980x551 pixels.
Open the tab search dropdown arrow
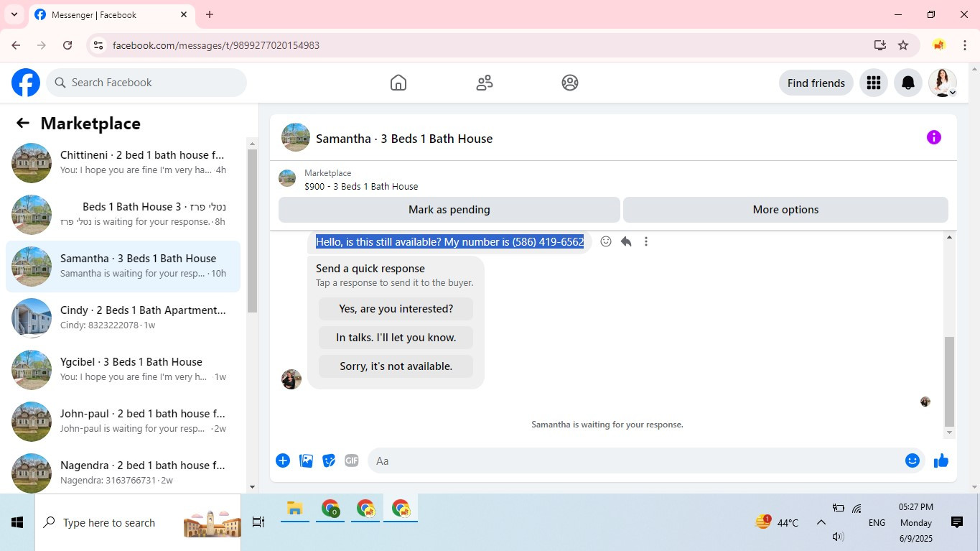click(x=14, y=14)
